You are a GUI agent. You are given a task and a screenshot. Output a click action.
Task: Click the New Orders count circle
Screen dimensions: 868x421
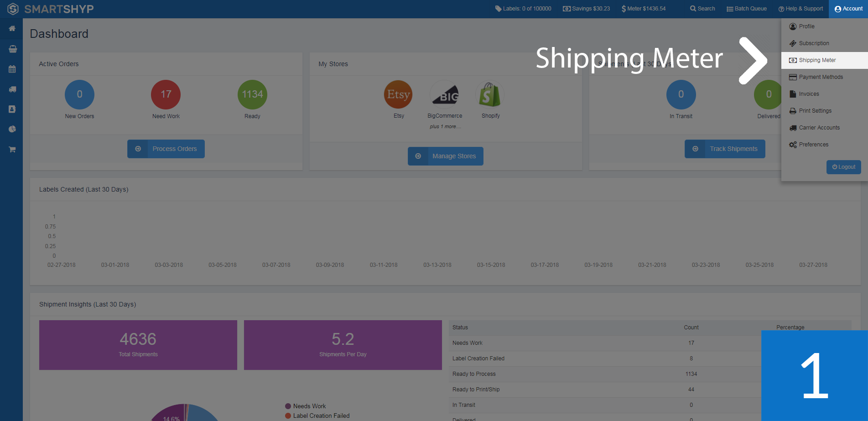[79, 94]
